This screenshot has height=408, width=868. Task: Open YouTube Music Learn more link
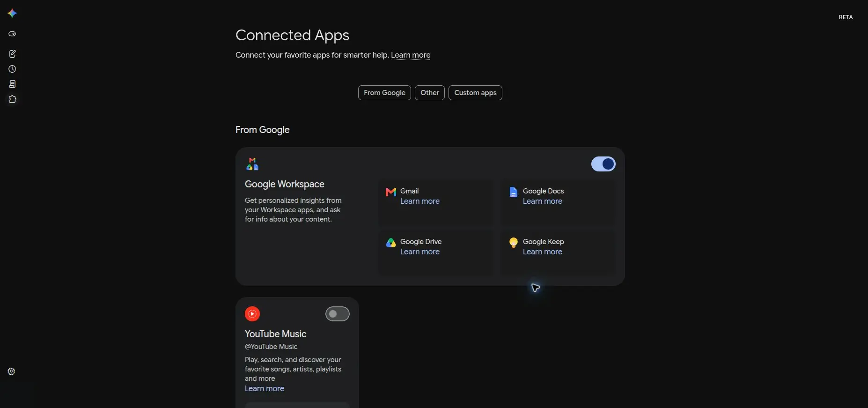click(x=265, y=388)
